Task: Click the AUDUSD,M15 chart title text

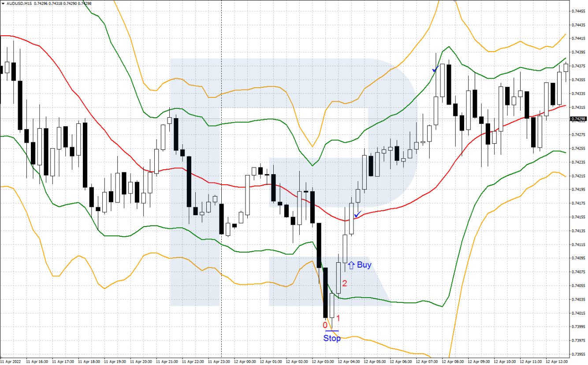Action: (19, 3)
